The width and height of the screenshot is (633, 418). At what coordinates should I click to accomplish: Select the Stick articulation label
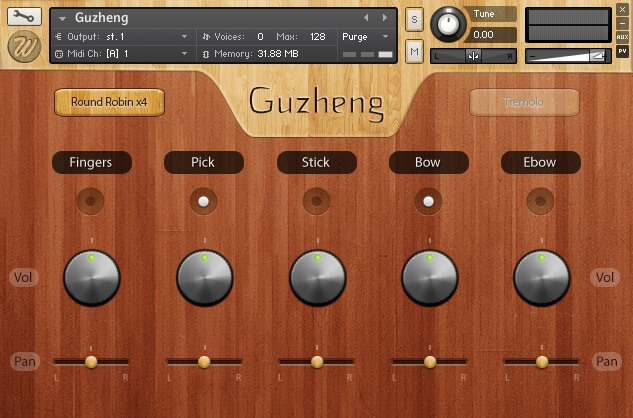pyautogui.click(x=317, y=162)
